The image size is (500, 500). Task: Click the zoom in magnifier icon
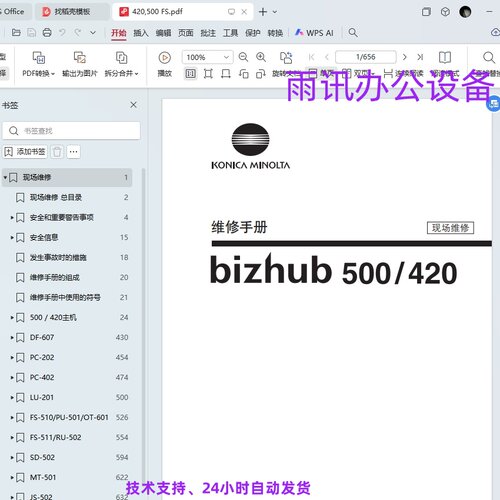tap(261, 57)
